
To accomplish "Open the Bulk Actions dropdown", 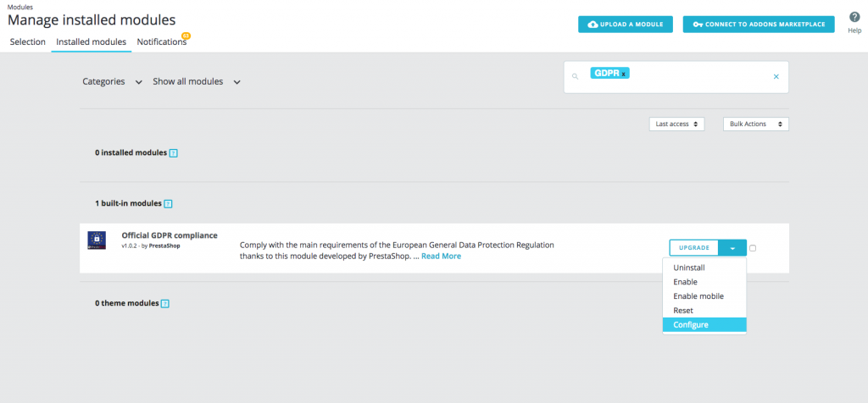I will (x=755, y=124).
